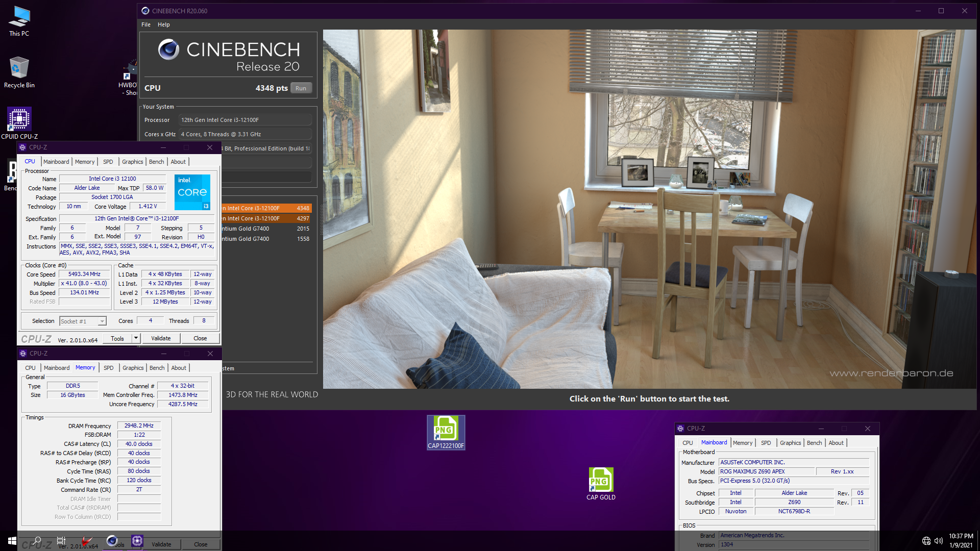The height and width of the screenshot is (551, 980).
Task: Click the title icon of CPU-Z Memory window
Action: tap(23, 354)
